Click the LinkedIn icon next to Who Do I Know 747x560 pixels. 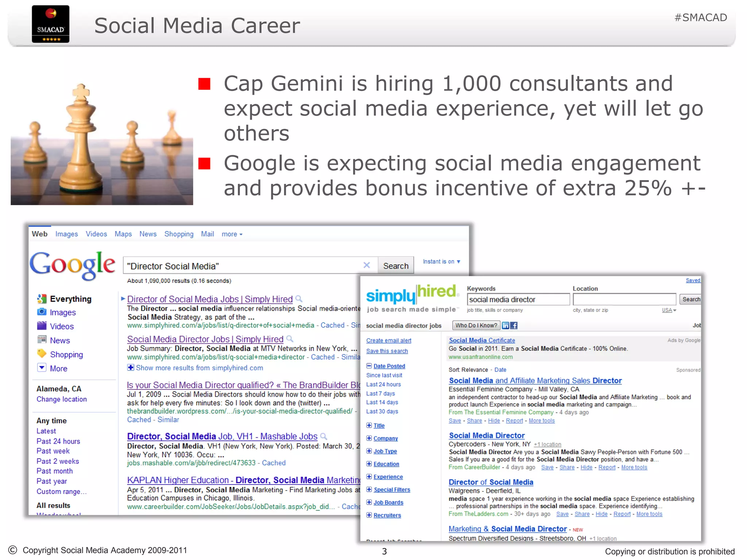[506, 325]
